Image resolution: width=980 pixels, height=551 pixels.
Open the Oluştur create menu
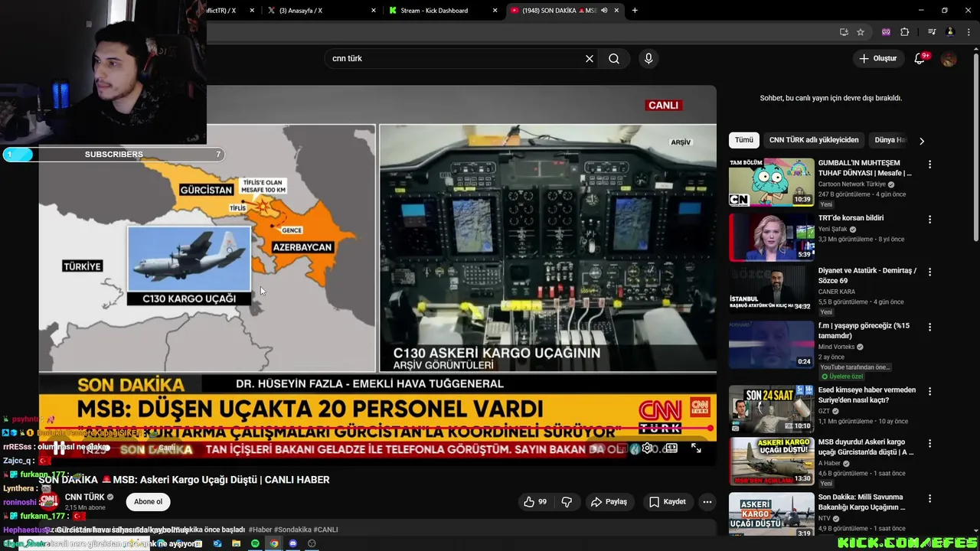877,59
